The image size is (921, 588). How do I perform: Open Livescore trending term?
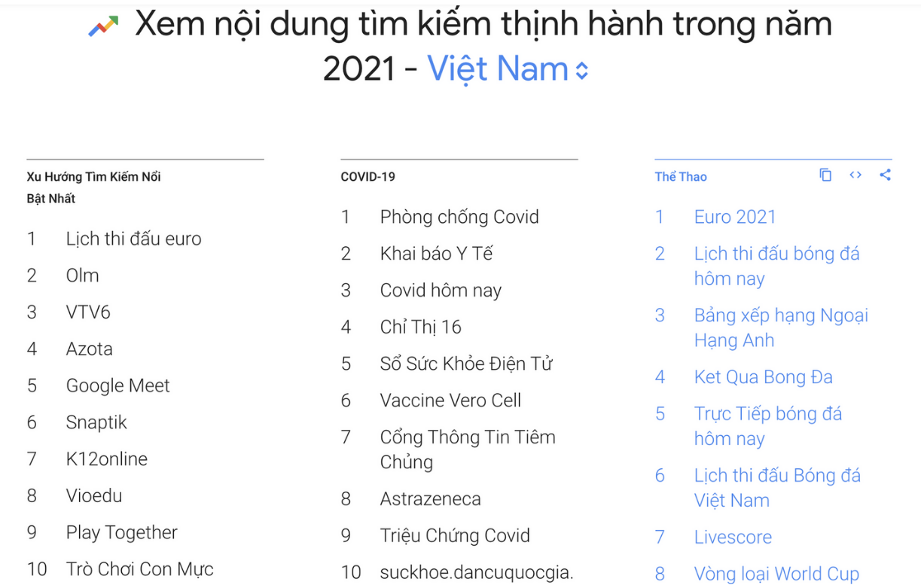pos(733,538)
